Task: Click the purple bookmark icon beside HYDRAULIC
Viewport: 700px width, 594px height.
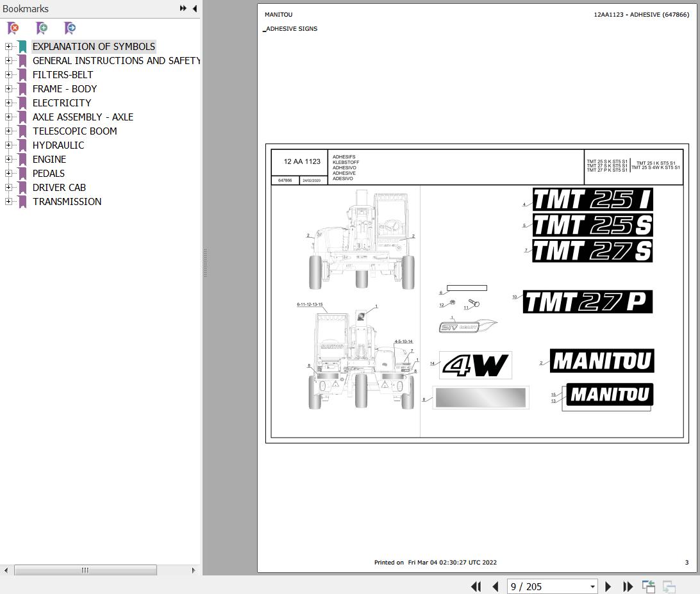Action: [x=22, y=145]
